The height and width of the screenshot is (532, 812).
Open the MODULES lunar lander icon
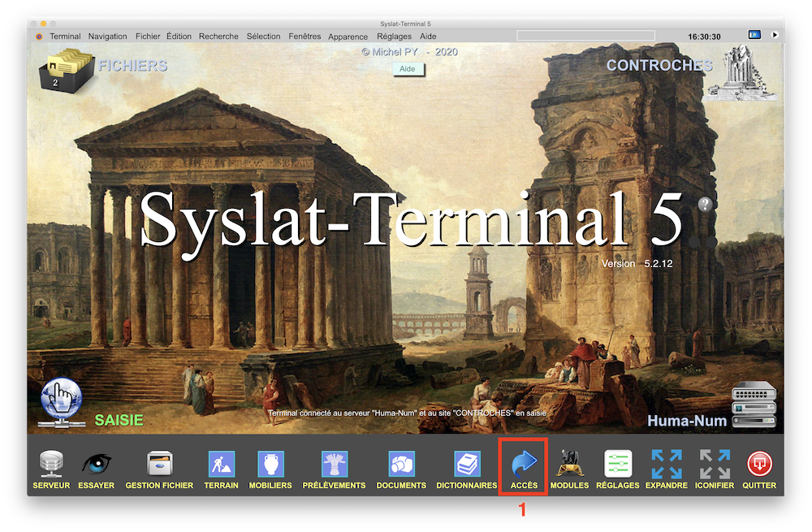[569, 463]
